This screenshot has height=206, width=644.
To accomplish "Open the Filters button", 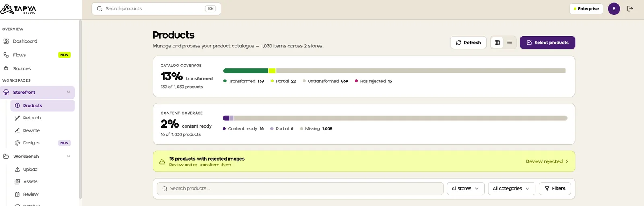I will point(555,189).
